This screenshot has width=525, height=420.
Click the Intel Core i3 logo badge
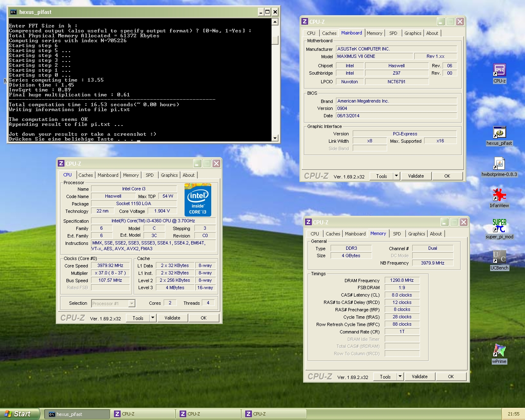click(198, 200)
